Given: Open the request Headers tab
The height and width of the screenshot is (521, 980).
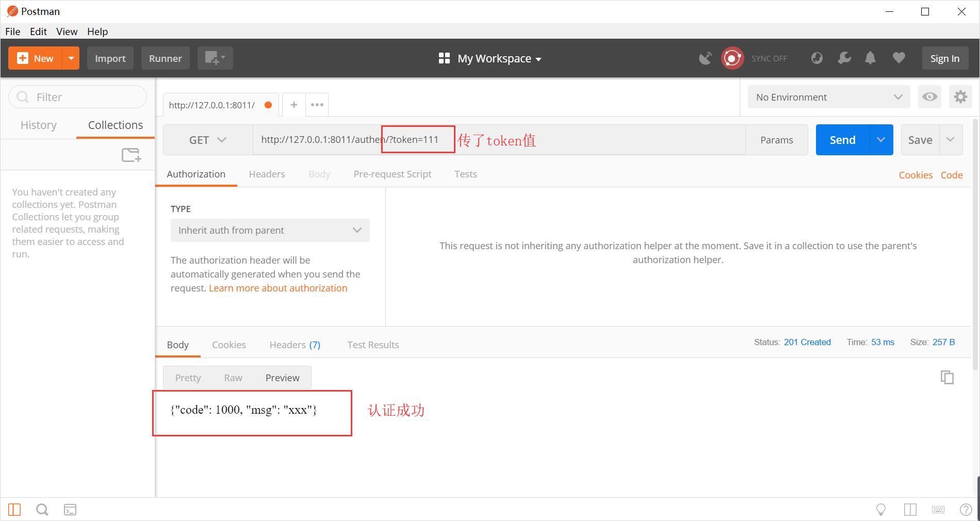Looking at the screenshot, I should (267, 174).
